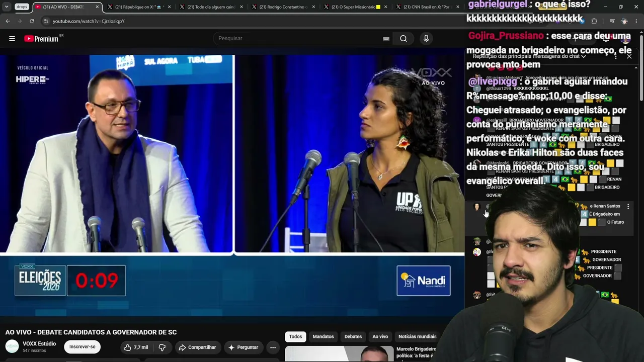This screenshot has height=362, width=644.
Task: Select the 'Todos' filter chip
Action: point(296,337)
